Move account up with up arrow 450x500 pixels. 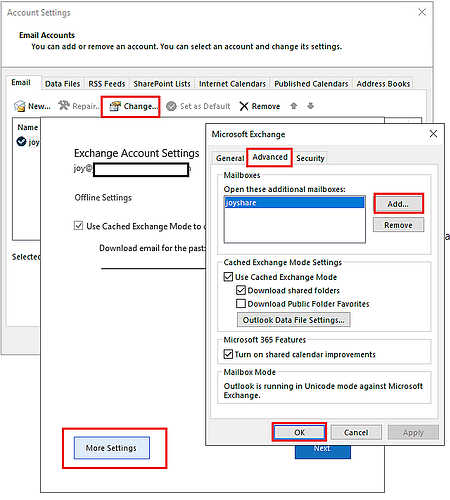click(x=294, y=106)
